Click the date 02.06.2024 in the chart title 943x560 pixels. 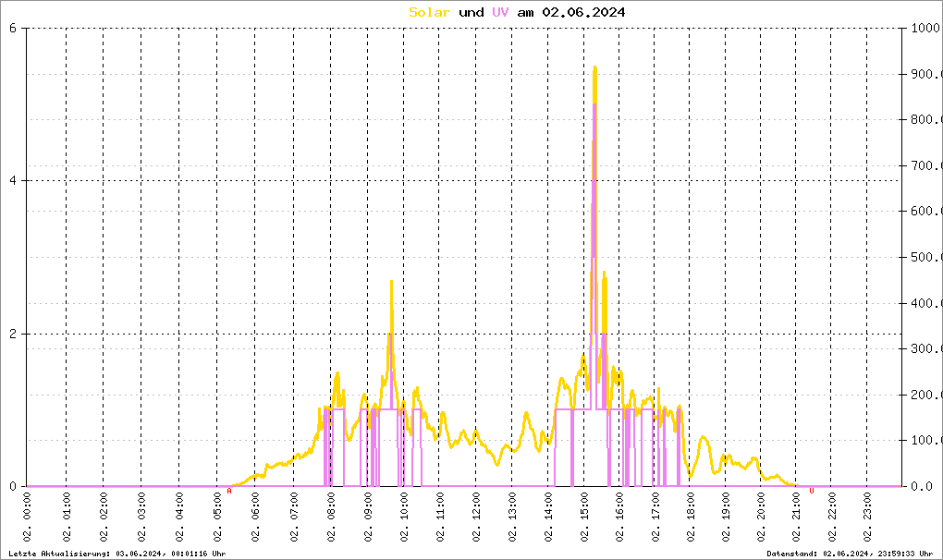pos(583,12)
